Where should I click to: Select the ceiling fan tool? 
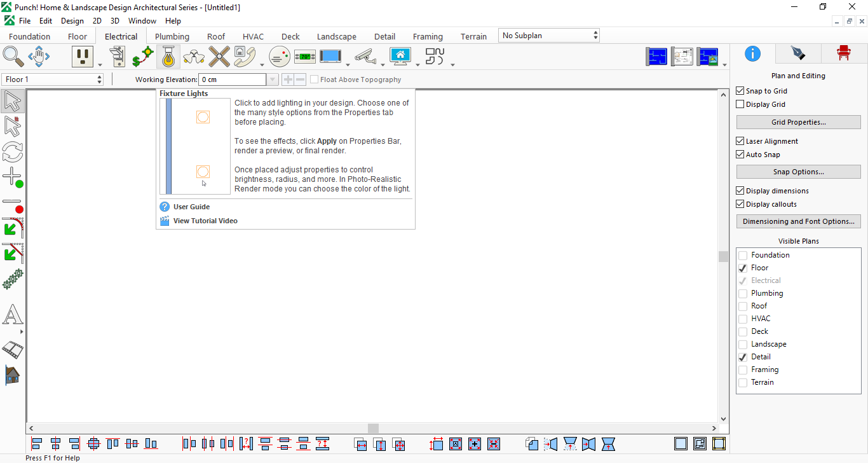click(x=219, y=57)
